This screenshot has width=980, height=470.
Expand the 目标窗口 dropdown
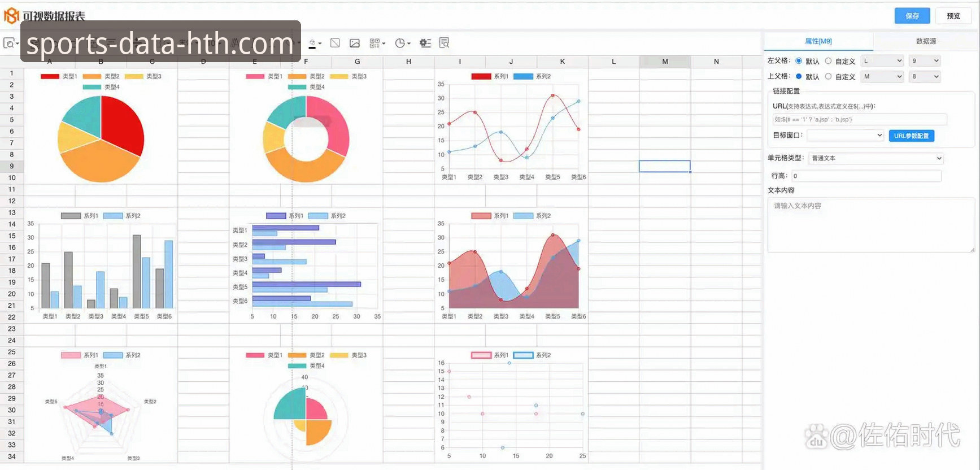click(x=845, y=136)
